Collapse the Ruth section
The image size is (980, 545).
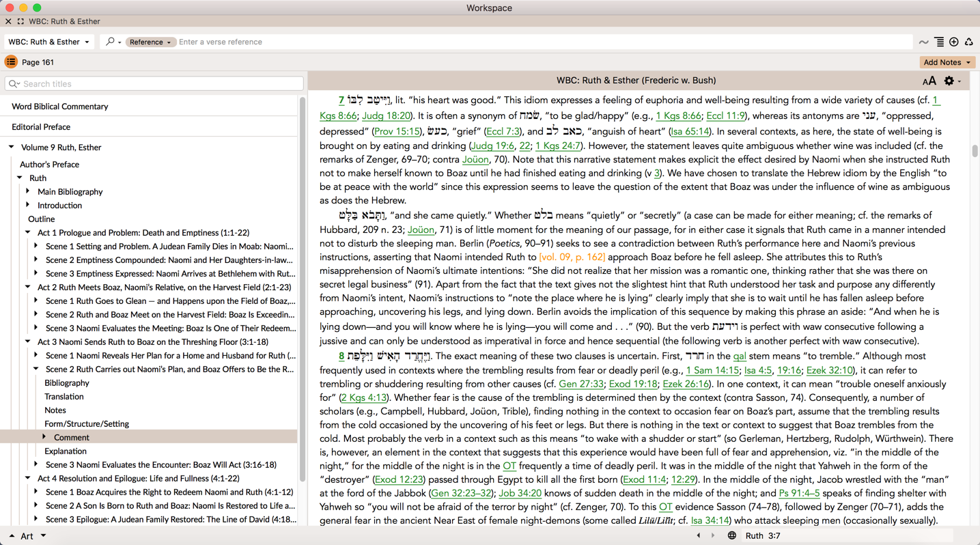[x=20, y=178]
